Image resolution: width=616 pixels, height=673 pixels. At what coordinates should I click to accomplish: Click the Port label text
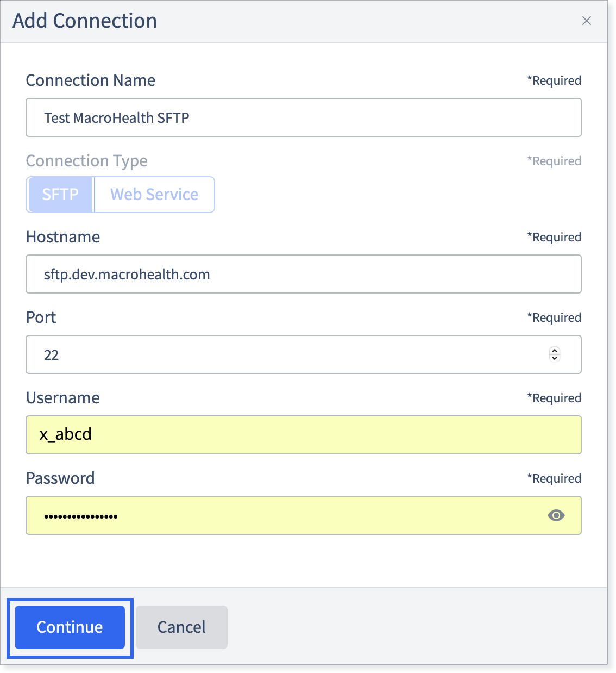pyautogui.click(x=41, y=317)
